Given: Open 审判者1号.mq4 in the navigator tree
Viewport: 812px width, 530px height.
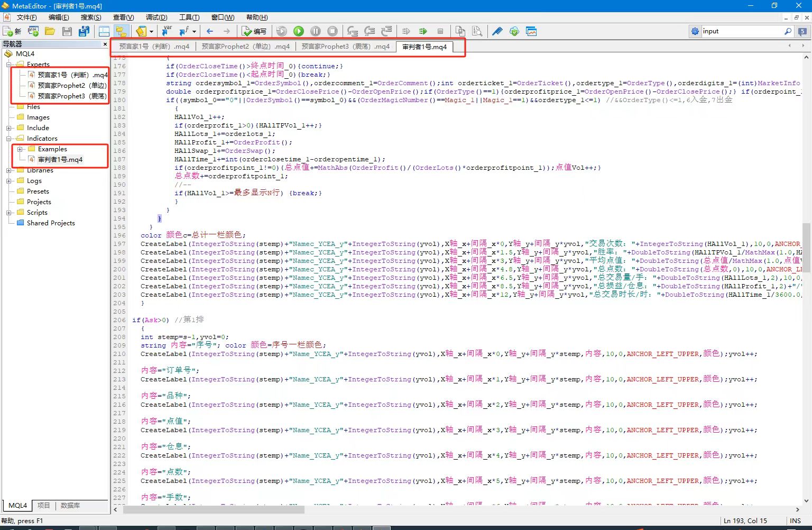Looking at the screenshot, I should click(60, 160).
